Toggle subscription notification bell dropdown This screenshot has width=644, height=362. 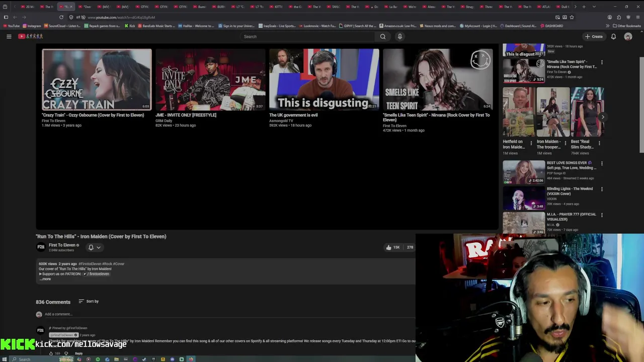[95, 247]
